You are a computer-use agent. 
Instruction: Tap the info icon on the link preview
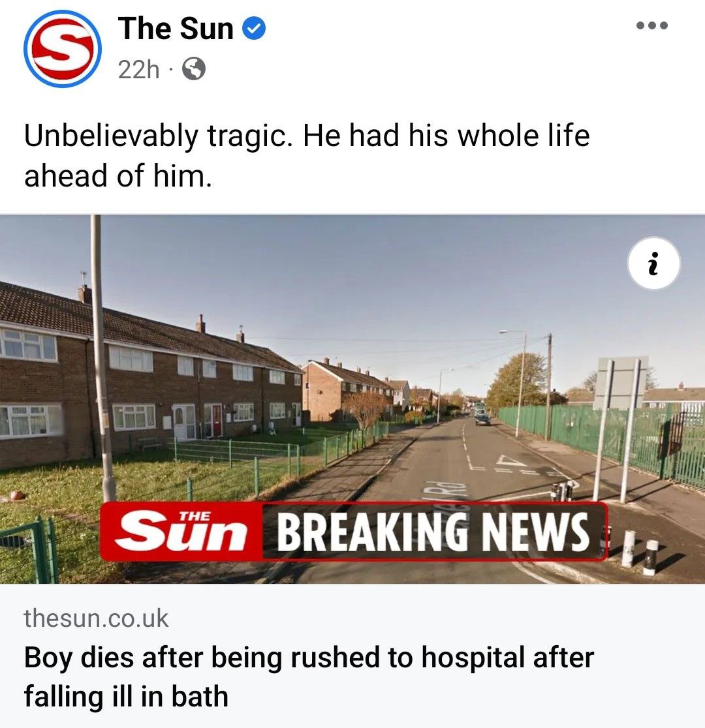click(x=653, y=264)
